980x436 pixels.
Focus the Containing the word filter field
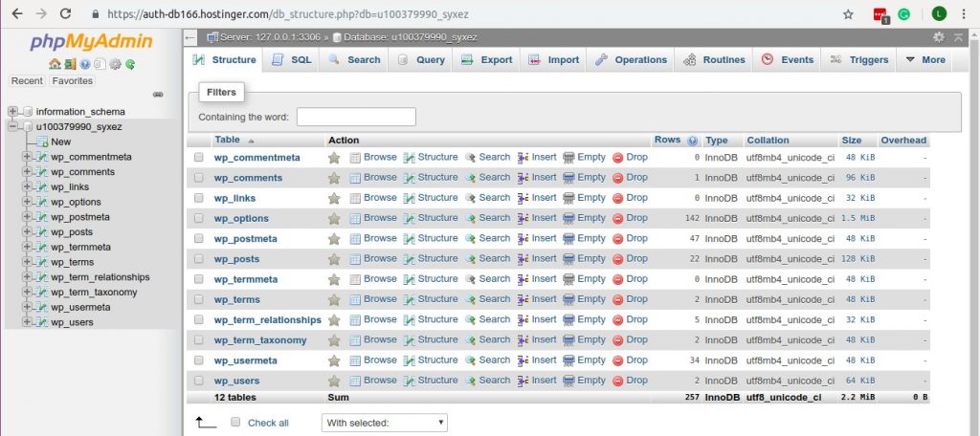(356, 117)
